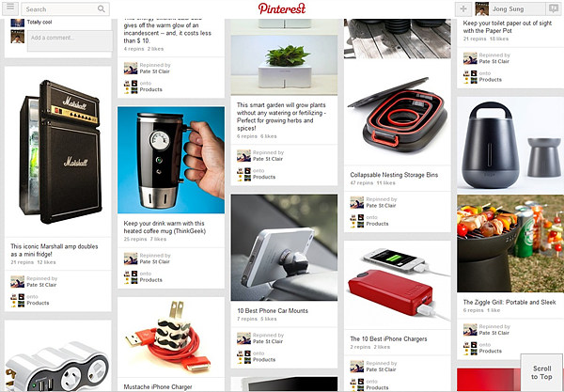The height and width of the screenshot is (392, 564).
Task: Open the heated coffee mug pin image
Action: tap(171, 160)
